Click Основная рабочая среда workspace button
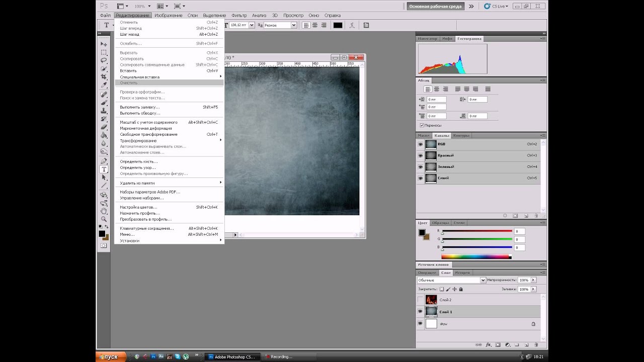644x362 pixels. [436, 7]
